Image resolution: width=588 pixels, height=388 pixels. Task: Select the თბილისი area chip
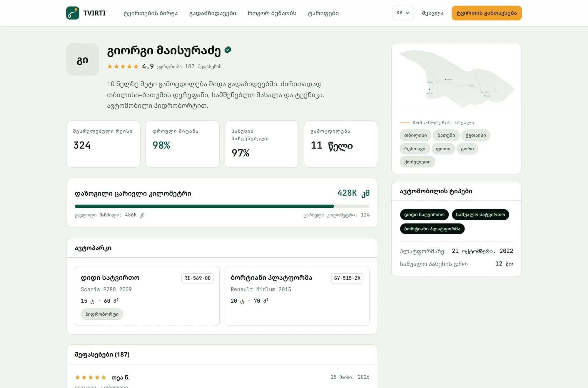pos(415,135)
